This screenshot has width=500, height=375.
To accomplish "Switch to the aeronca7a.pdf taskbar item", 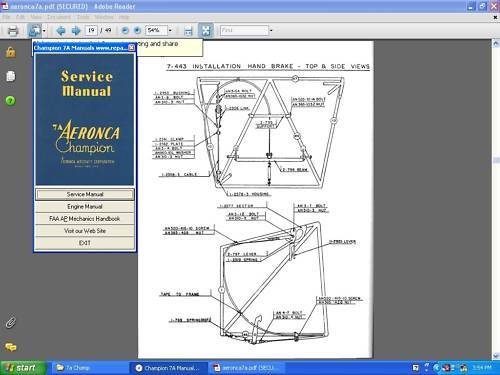I will click(x=248, y=368).
